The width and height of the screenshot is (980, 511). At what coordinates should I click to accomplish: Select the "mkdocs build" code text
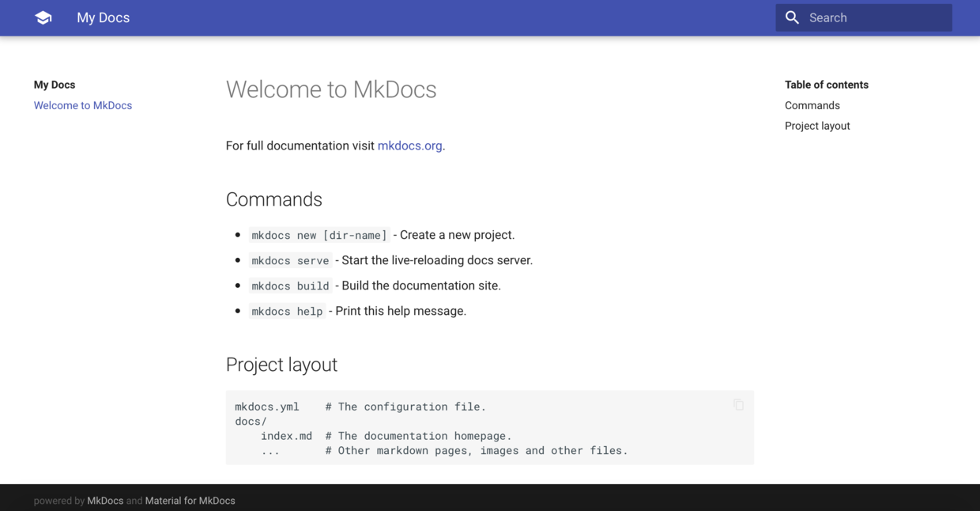[290, 286]
